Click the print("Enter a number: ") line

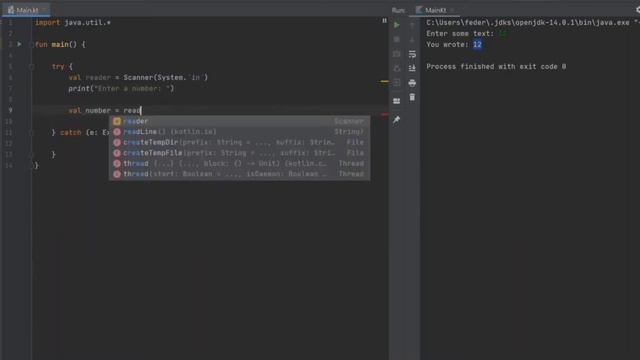(121, 89)
